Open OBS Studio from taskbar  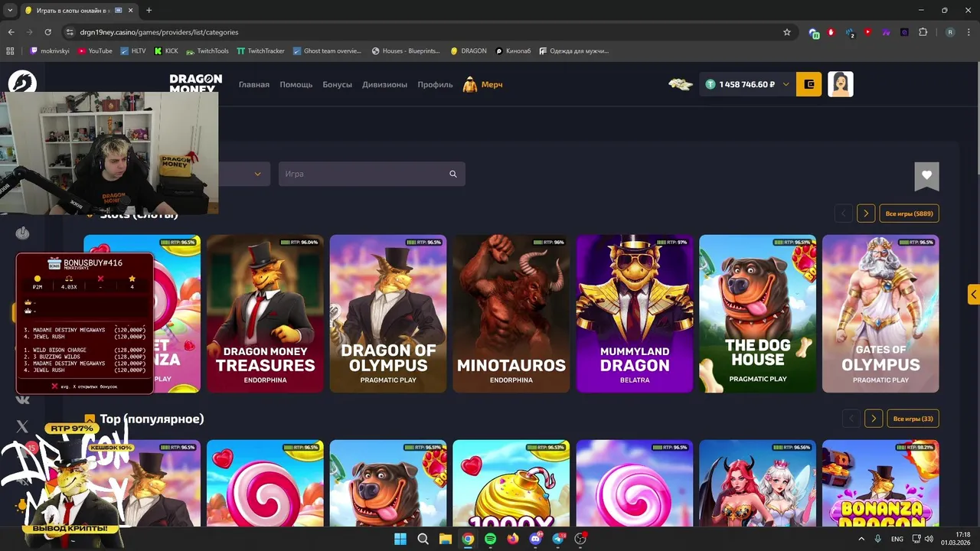580,539
